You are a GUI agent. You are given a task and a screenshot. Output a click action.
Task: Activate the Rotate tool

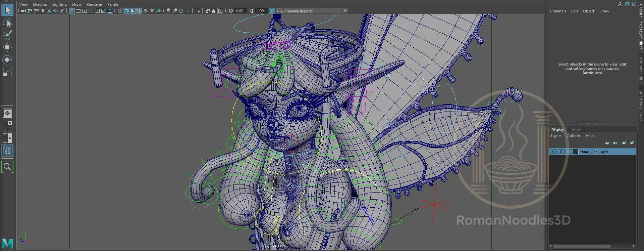7,60
